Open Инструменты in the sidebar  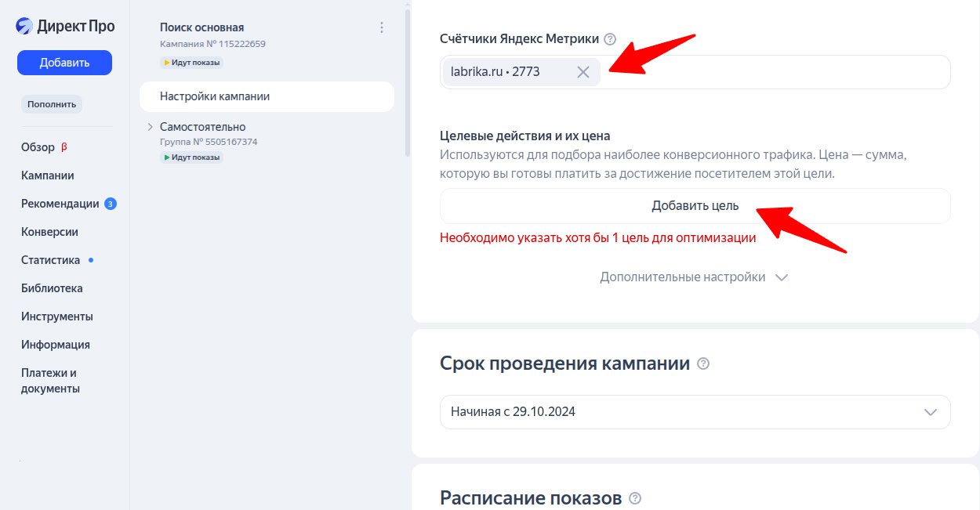tap(57, 316)
